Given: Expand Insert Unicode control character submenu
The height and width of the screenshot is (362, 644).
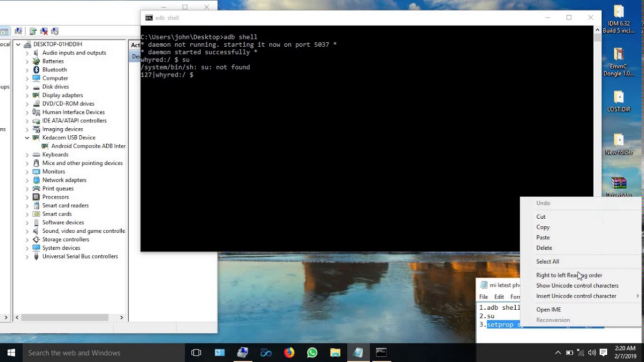Looking at the screenshot, I should pos(581,296).
